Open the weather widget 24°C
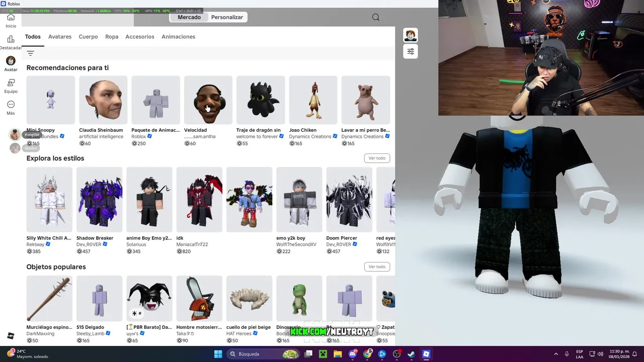 (x=28, y=354)
